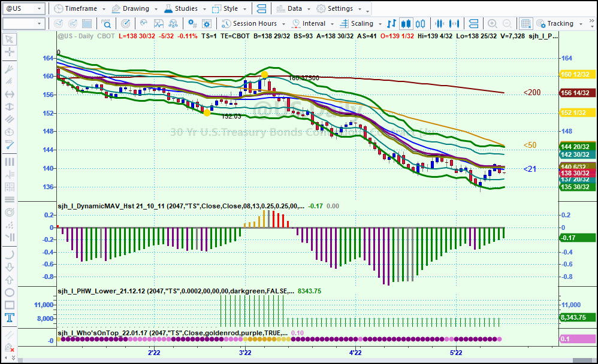The height and width of the screenshot is (364, 598).
Task: Open the Drawing menu
Action: (x=131, y=8)
